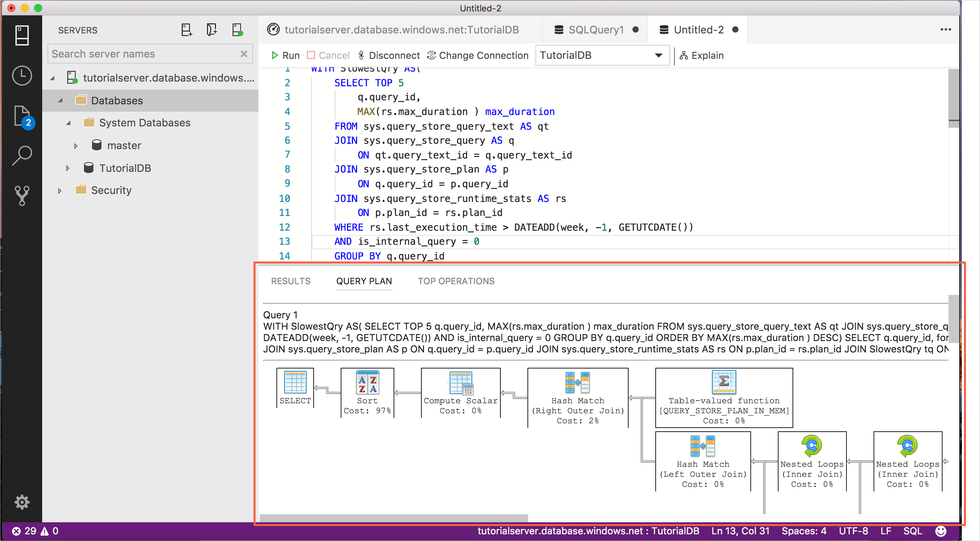
Task: Open the Manage gear icon
Action: pos(22,502)
